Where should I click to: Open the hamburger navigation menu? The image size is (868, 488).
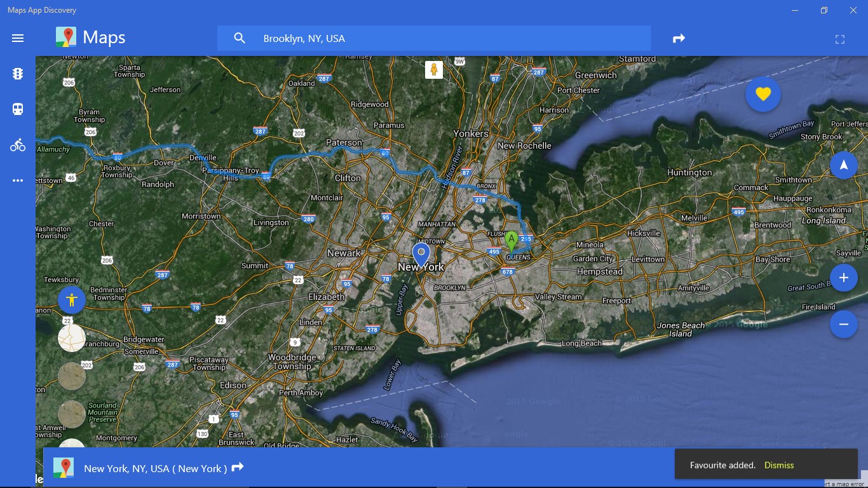[x=17, y=38]
